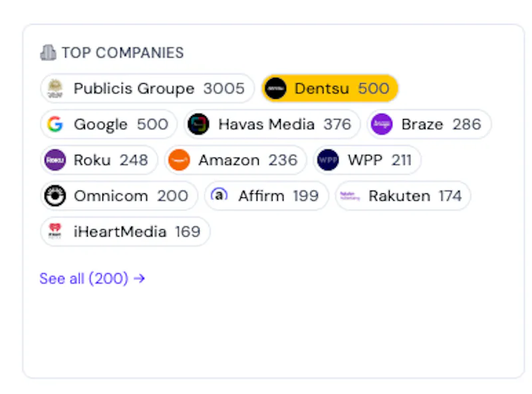Click the purple Roku logo icon
This screenshot has height=394, width=532.
(55, 159)
